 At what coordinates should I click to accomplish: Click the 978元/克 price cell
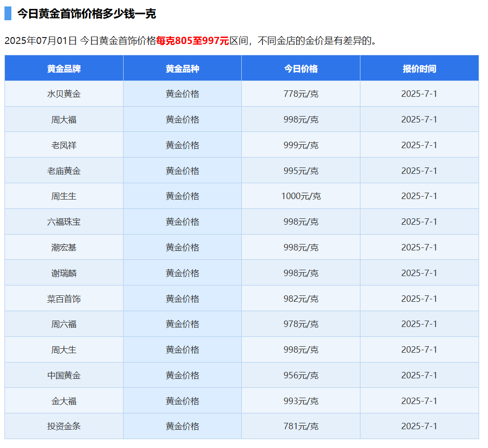point(301,324)
